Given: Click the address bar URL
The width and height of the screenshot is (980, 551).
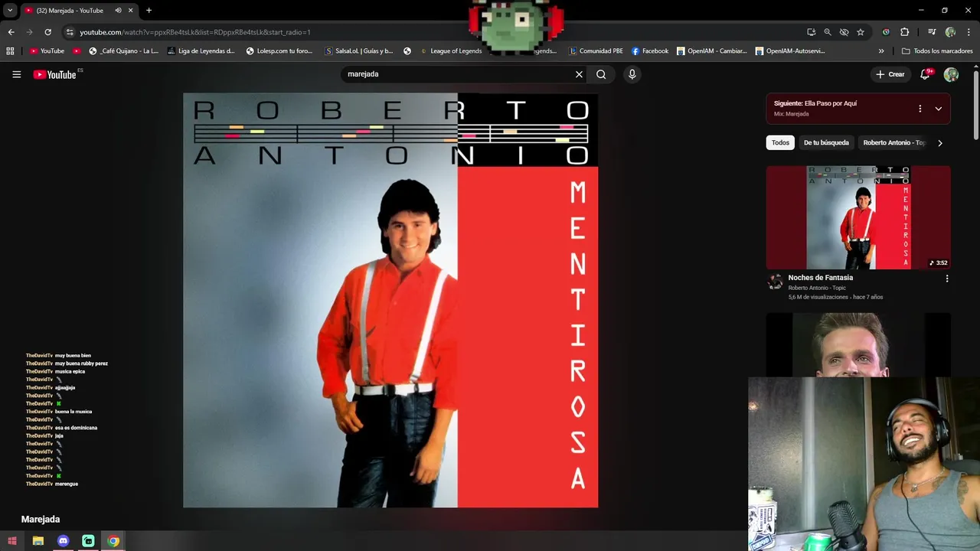Looking at the screenshot, I should click(194, 32).
